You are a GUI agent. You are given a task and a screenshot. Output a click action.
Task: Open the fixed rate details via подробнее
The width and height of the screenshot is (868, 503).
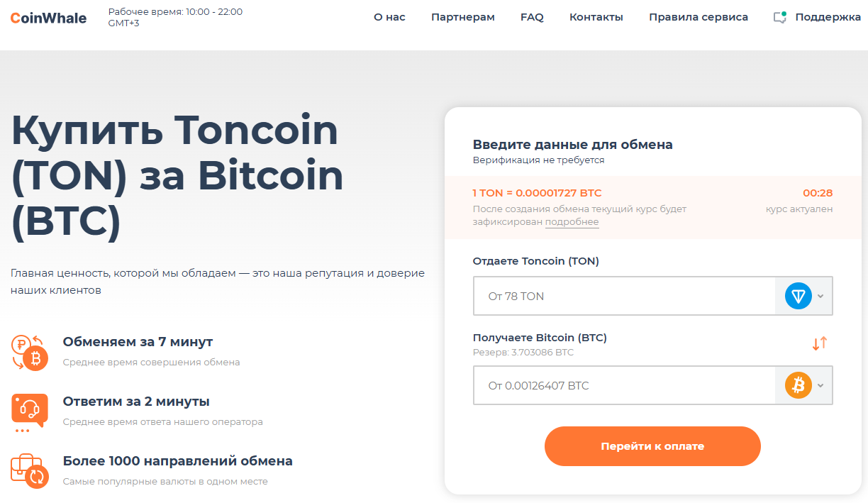572,222
